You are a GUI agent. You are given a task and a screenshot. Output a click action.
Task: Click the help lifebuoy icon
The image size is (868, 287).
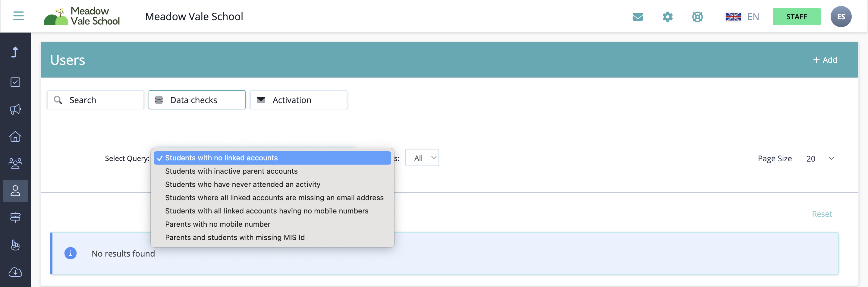[697, 17]
